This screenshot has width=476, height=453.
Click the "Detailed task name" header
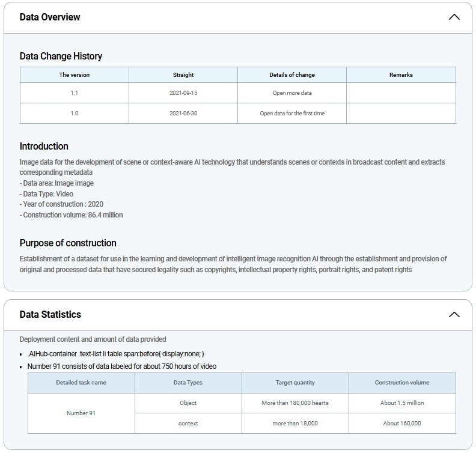click(81, 383)
